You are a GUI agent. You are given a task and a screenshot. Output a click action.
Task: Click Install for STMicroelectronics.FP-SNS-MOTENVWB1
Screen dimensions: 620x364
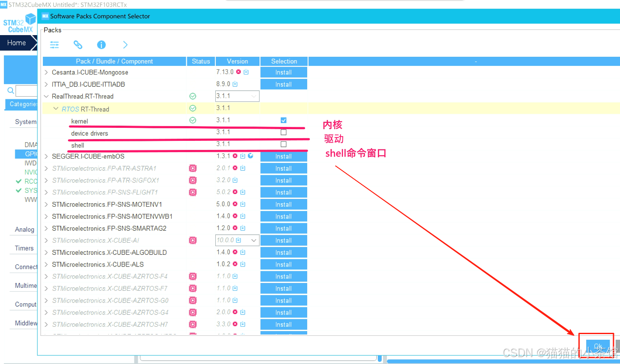[x=283, y=217]
